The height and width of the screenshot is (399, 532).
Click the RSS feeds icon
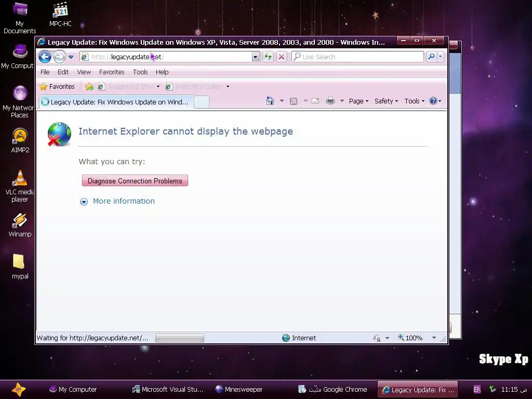click(x=294, y=101)
